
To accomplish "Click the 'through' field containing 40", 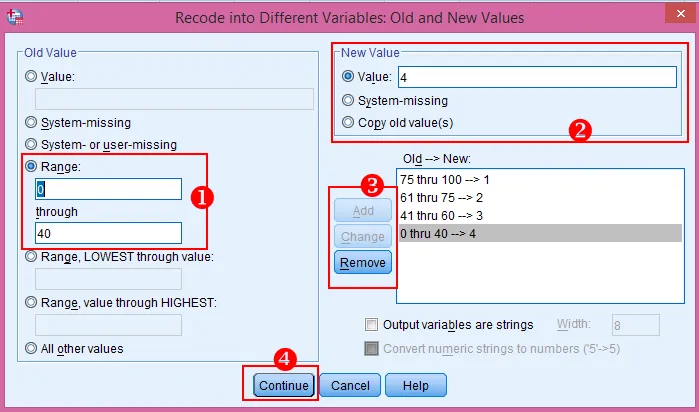I will (108, 233).
